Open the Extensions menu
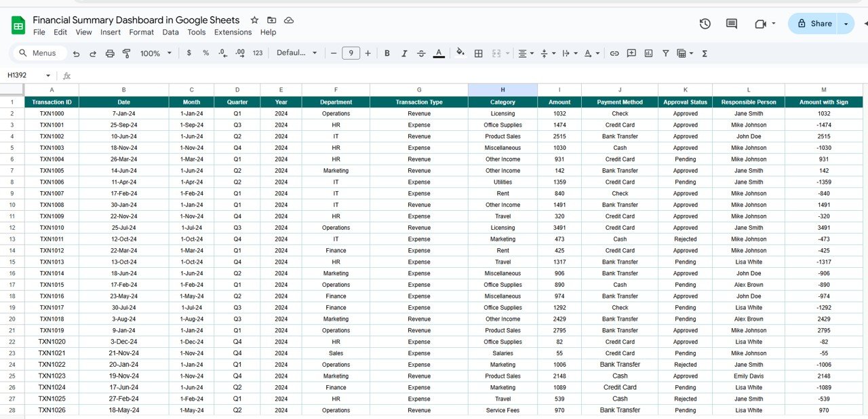 coord(233,32)
